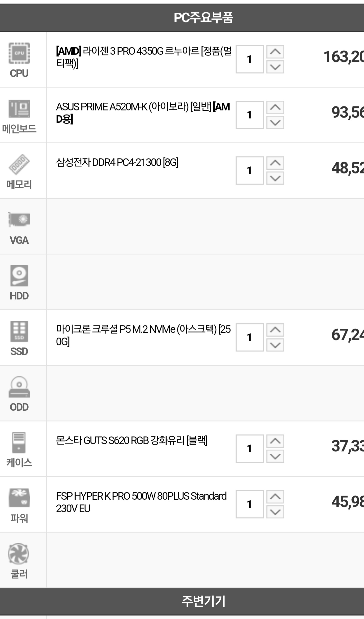
Task: Decrease FSP HYPER K PRO quantity
Action: pyautogui.click(x=275, y=512)
